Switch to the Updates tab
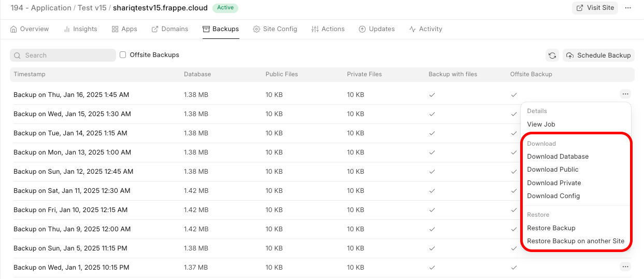Viewport: 644px width, 279px height. pos(377,29)
